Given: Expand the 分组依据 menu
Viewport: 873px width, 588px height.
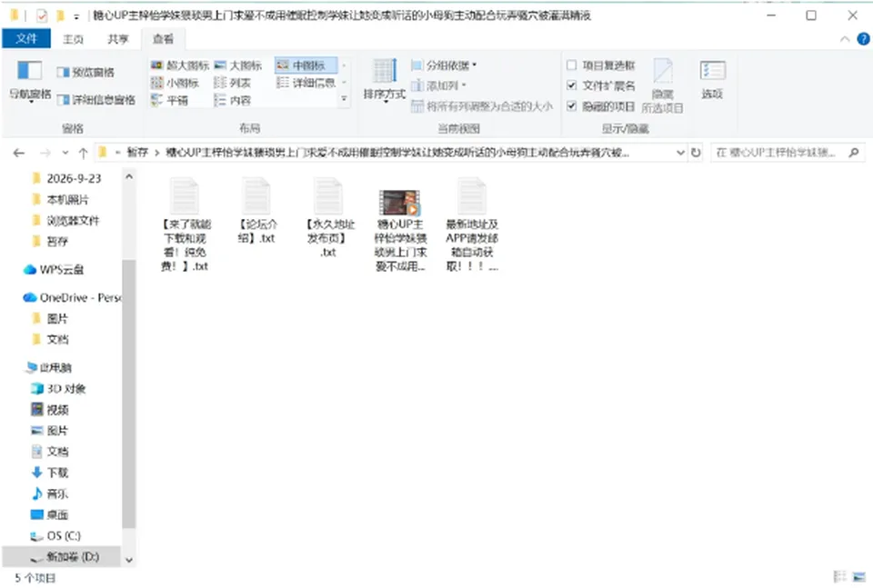Looking at the screenshot, I should click(444, 65).
